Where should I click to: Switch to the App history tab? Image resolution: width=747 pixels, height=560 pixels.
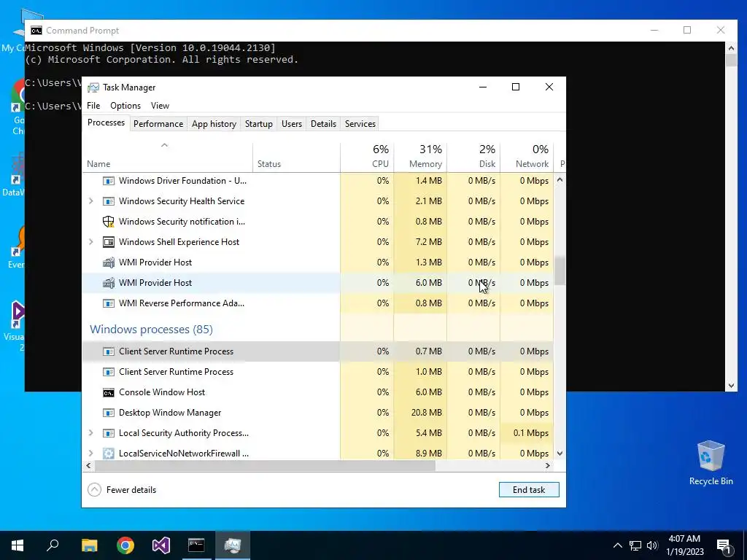214,124
